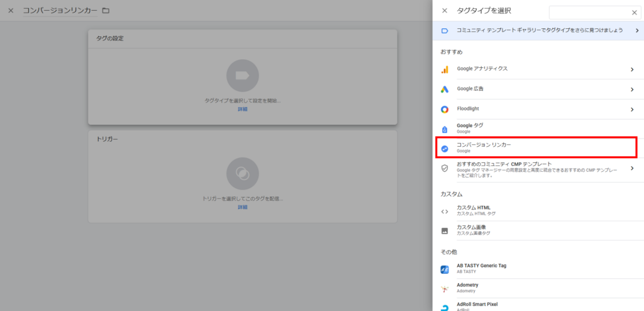Click the カスタム section heading
Screen dimensions: 644x311
(x=452, y=194)
